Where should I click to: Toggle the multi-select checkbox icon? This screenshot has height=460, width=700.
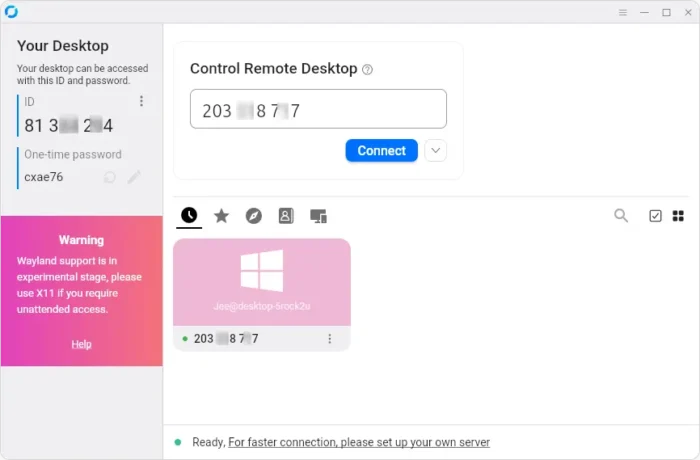(655, 215)
